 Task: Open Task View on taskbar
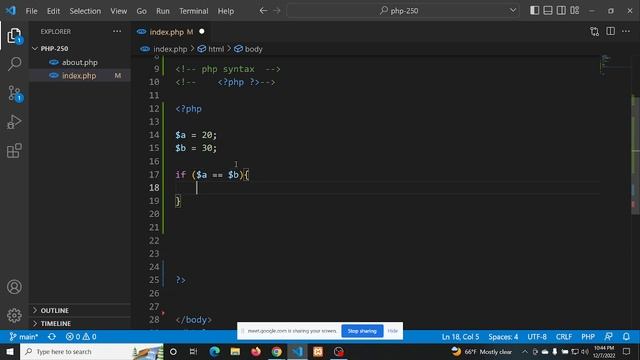pos(193,351)
